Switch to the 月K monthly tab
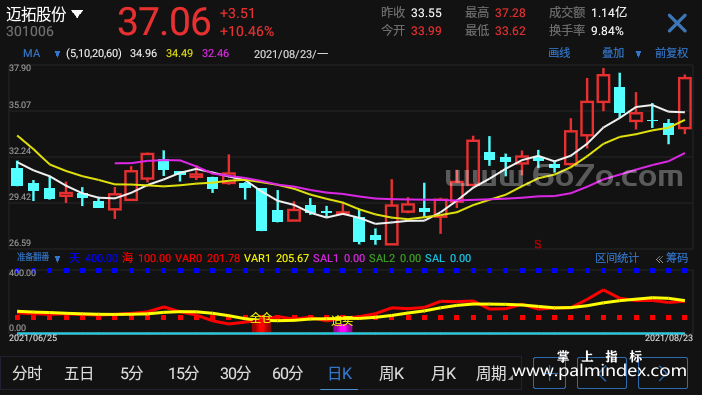Viewport: 702px width, 395px height. (443, 373)
